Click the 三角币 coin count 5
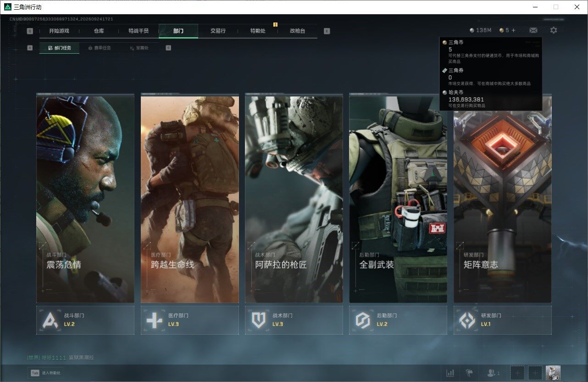The width and height of the screenshot is (588, 382). (505, 30)
